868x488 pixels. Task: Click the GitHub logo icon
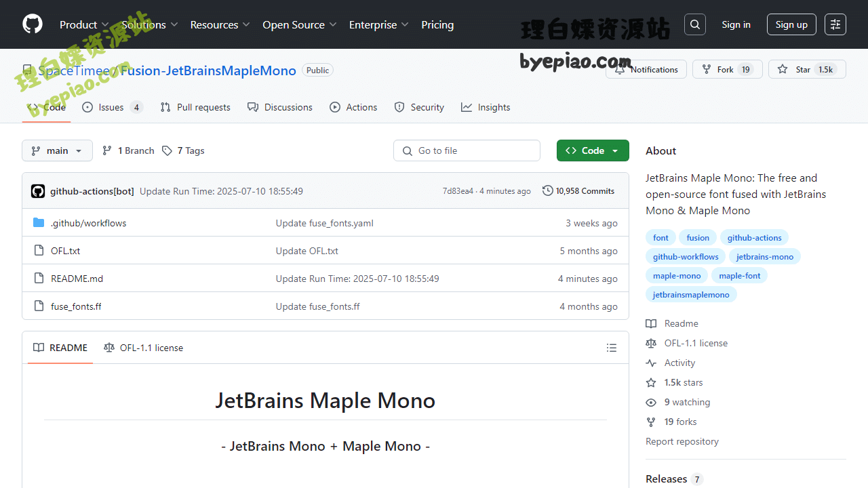33,24
